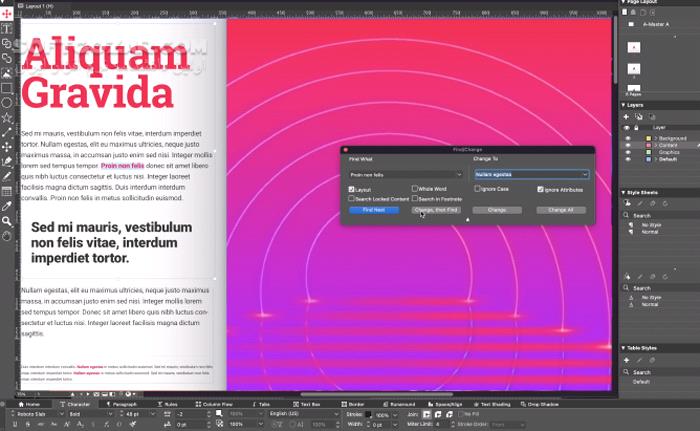Hide the Graphics layer with its eye icon
Screen dimensions: 700x431
click(628, 152)
